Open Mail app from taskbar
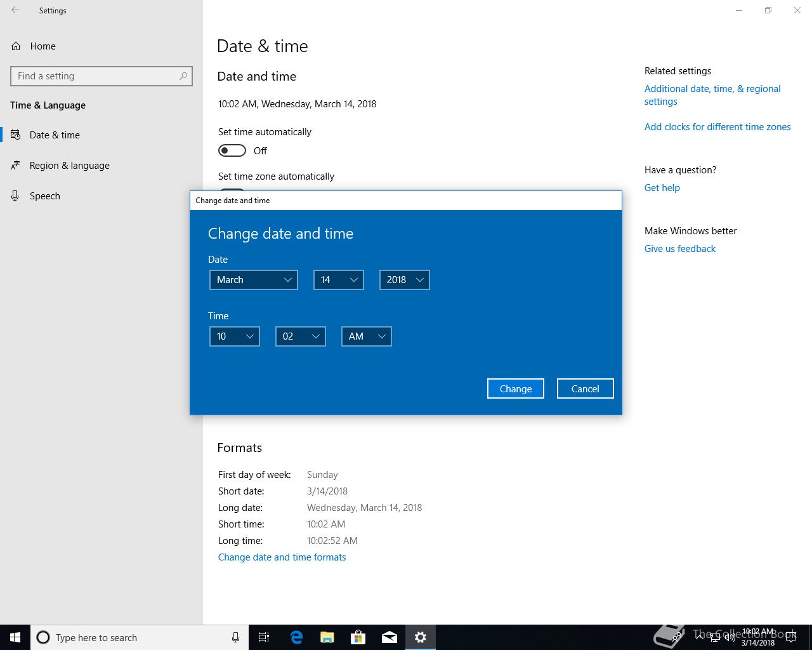Image resolution: width=812 pixels, height=650 pixels. coord(390,637)
